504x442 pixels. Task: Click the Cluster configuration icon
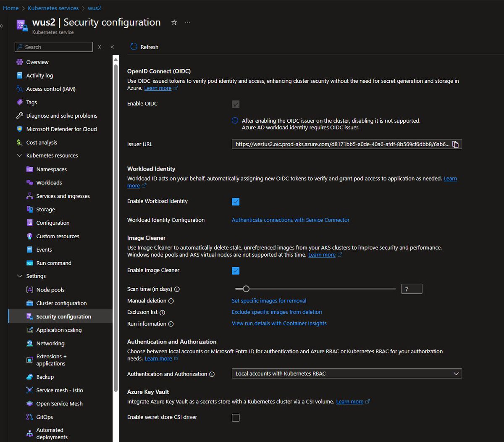coord(29,303)
